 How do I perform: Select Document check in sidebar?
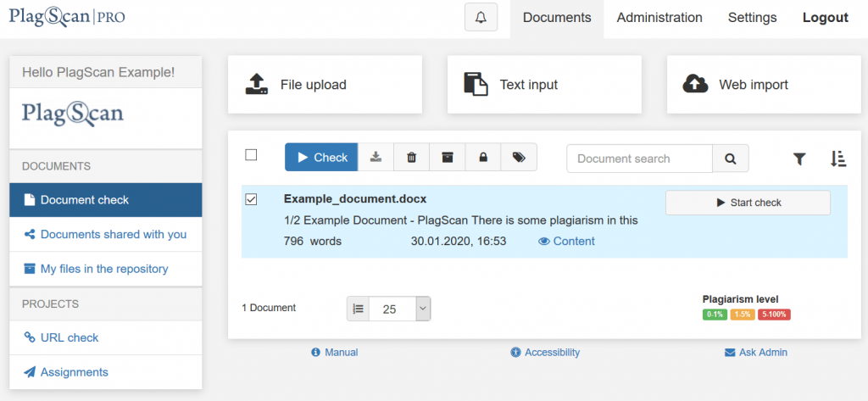[x=106, y=200]
